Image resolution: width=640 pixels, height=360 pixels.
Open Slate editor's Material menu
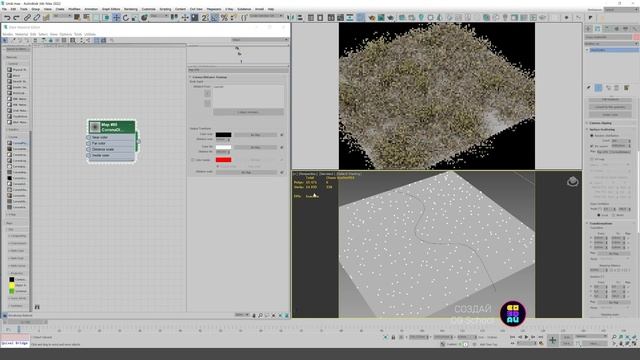[x=21, y=34]
